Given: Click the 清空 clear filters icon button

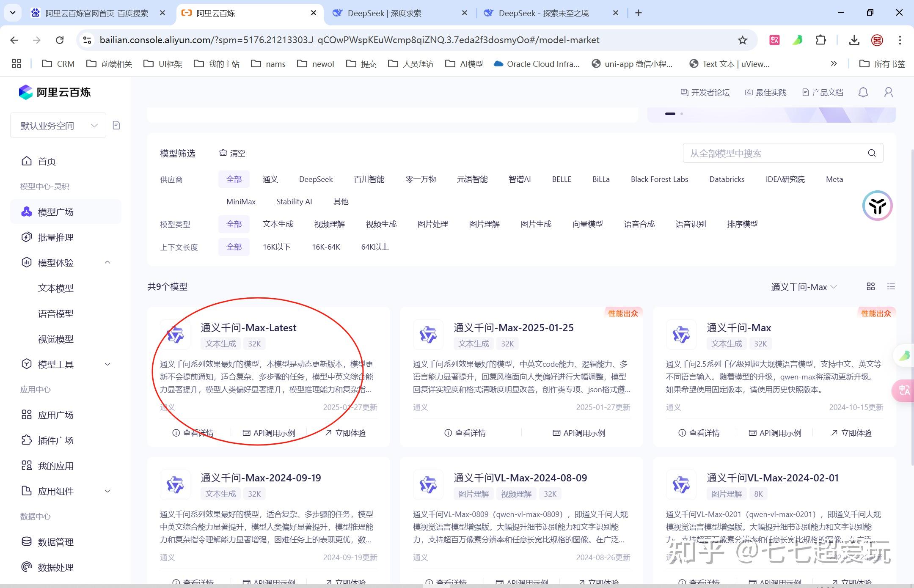Looking at the screenshot, I should pyautogui.click(x=232, y=153).
